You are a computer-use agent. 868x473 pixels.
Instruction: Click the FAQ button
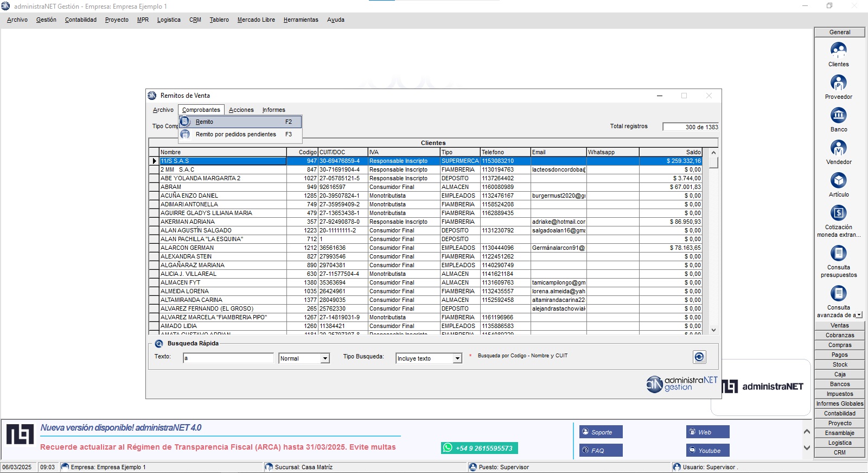coord(601,451)
